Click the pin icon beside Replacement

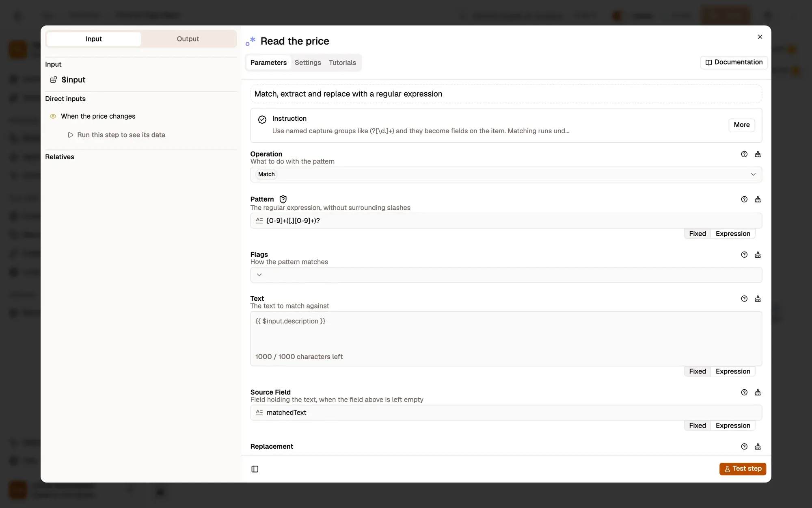[758, 447]
